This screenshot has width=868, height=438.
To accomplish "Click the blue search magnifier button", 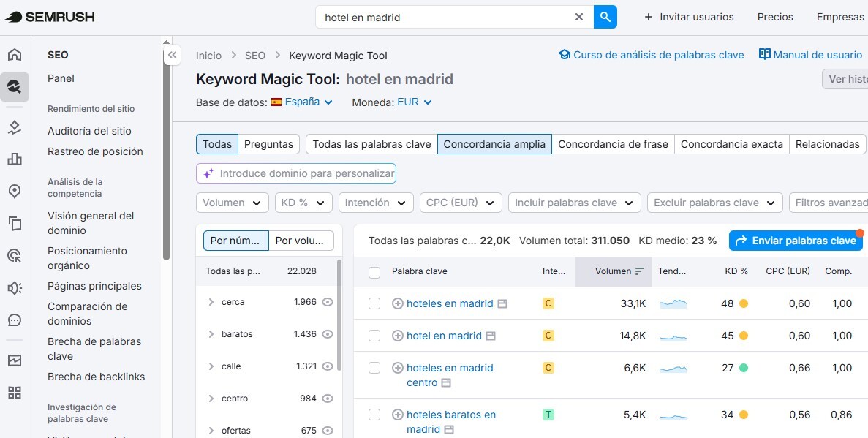I will pos(605,17).
